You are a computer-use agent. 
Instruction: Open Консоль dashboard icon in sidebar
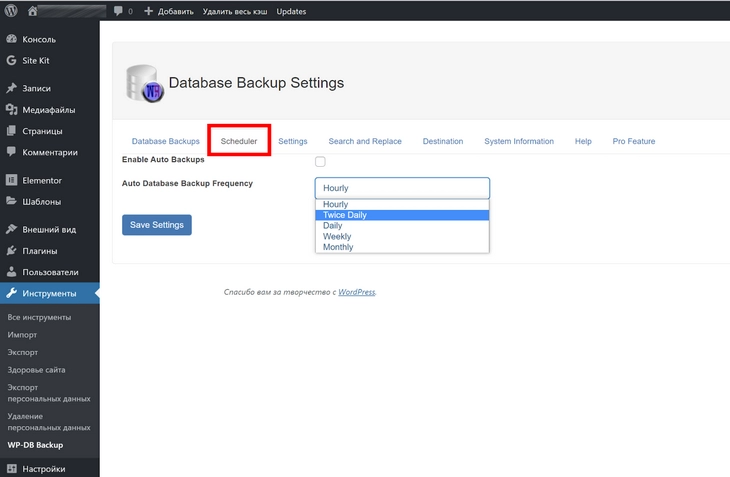[11, 39]
